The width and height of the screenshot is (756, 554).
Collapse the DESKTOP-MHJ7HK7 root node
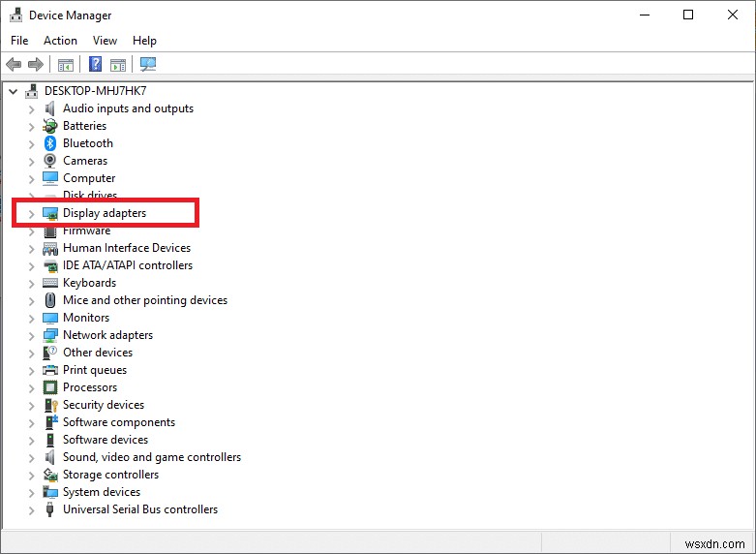coord(13,91)
